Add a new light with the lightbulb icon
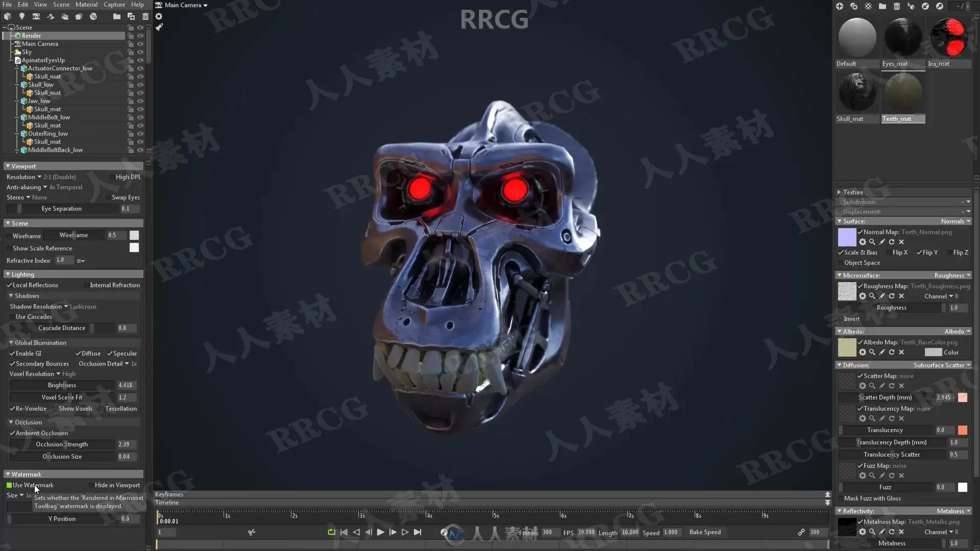The width and height of the screenshot is (980, 551). click(22, 16)
